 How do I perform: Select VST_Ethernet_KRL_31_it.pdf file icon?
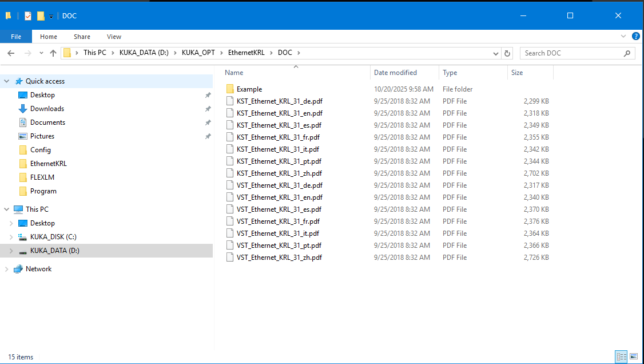click(230, 234)
